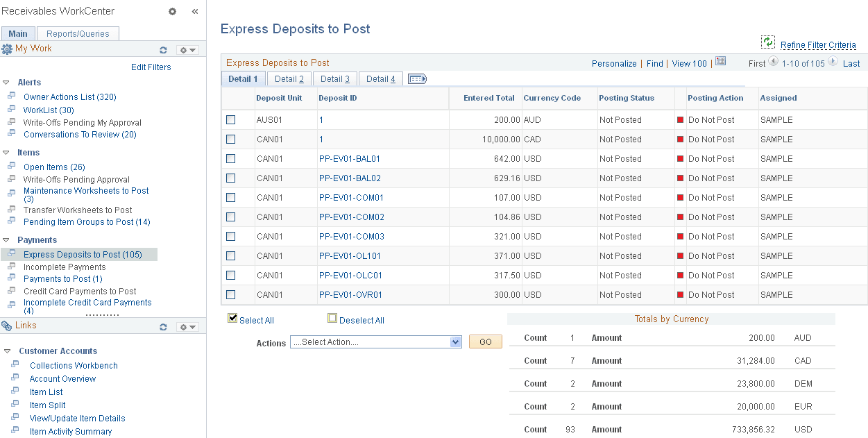Viewport: 868px width, 438px height.
Task: Open deposit PP-EV01-BAL01
Action: pyautogui.click(x=350, y=158)
